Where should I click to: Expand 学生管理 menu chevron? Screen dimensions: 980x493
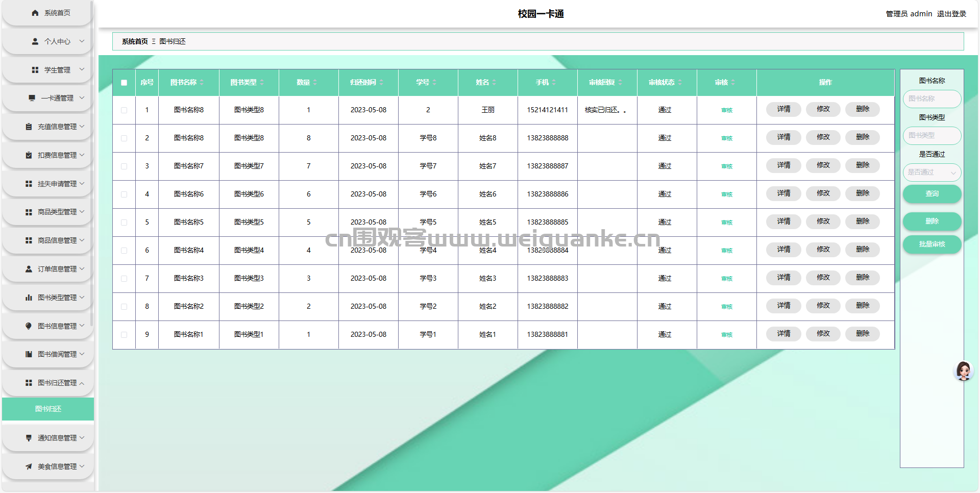[x=82, y=69]
